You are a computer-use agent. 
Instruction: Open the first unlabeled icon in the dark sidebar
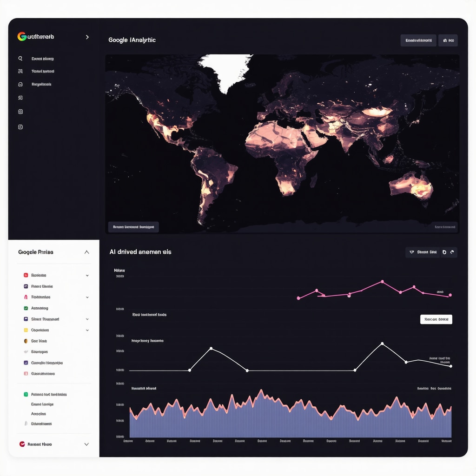click(x=20, y=98)
